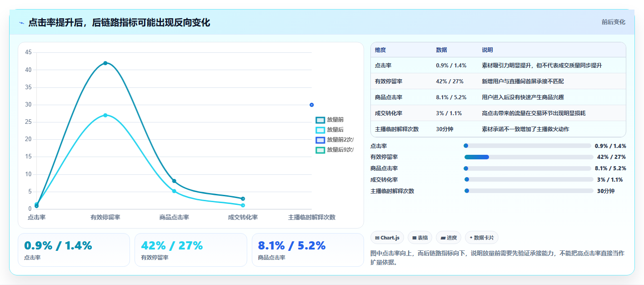Click the 放量后 成交转化率 point near 1
This screenshot has height=285, width=644.
click(243, 205)
